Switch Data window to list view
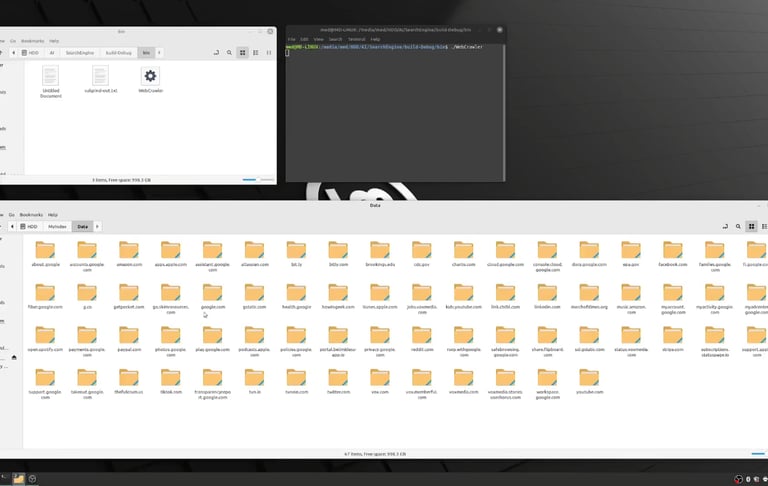The height and width of the screenshot is (486, 768). pos(764,226)
